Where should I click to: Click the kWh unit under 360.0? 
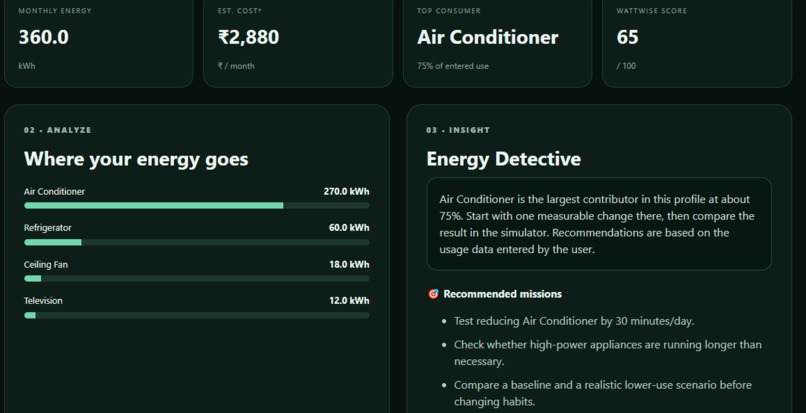pos(27,66)
